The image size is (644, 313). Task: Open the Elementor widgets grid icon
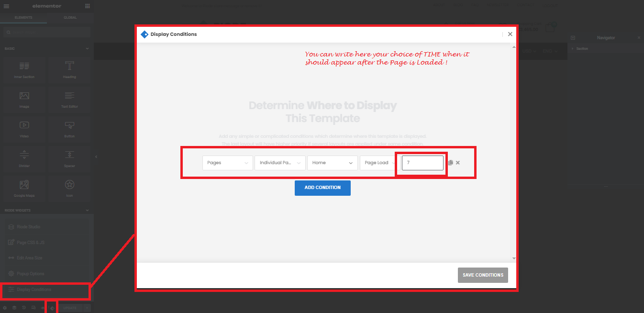pos(87,6)
